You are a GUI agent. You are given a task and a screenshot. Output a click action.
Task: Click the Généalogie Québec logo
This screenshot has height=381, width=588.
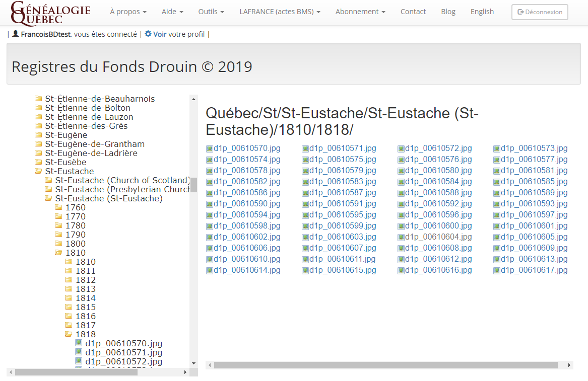[50, 13]
